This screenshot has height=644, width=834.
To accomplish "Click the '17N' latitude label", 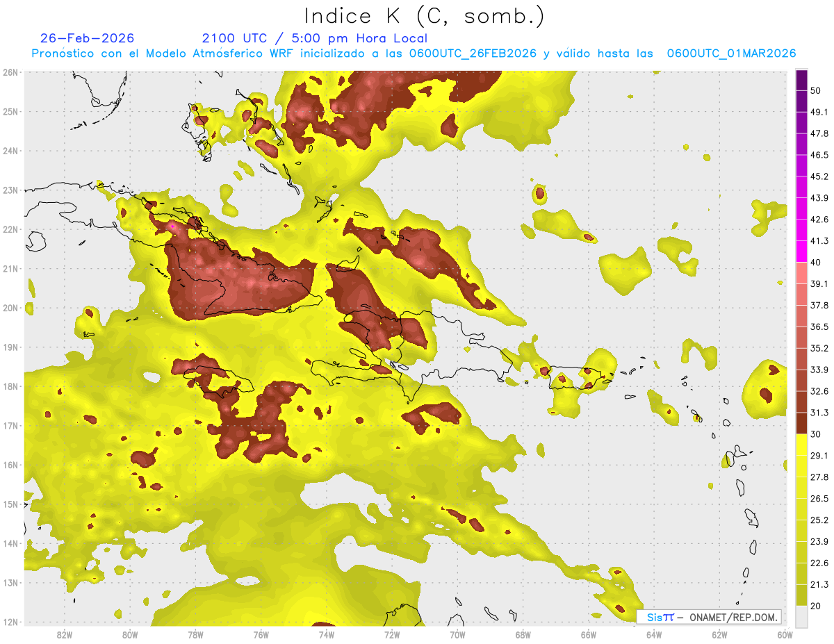I will (10, 425).
